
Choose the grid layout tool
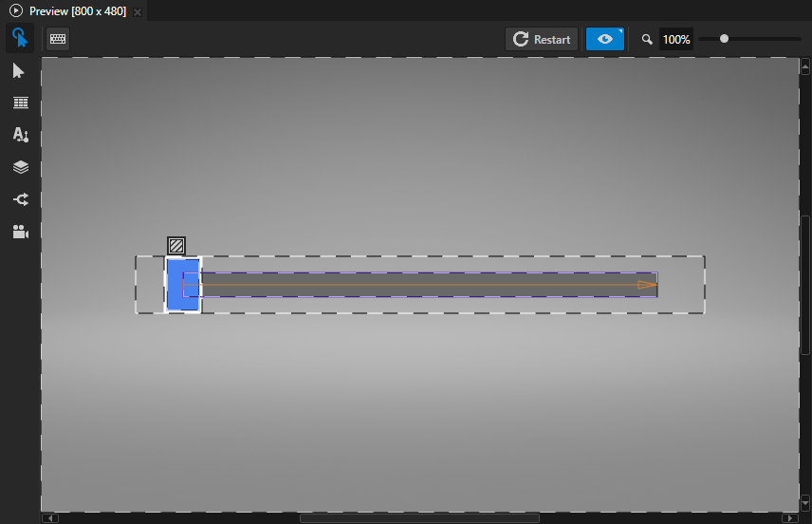20,103
